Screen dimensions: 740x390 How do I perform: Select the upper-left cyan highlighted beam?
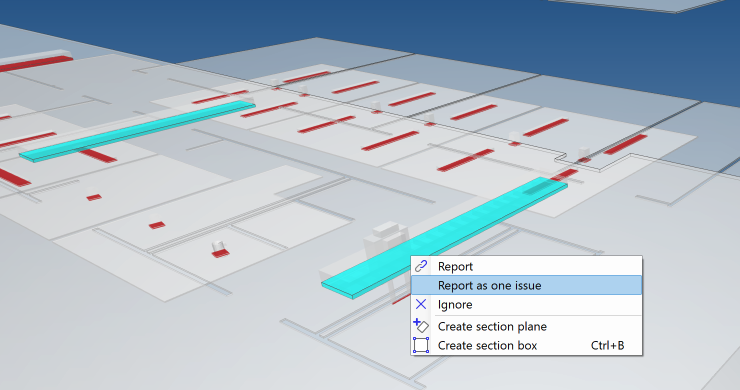tap(137, 130)
